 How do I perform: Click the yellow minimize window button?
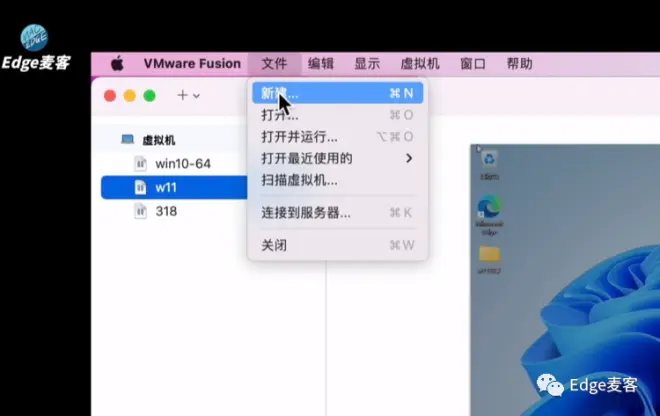130,96
